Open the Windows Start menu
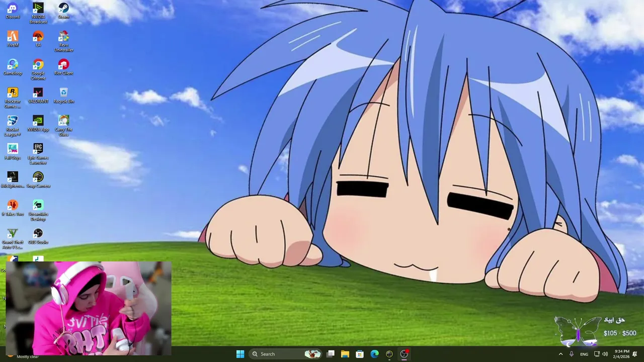 (240, 354)
